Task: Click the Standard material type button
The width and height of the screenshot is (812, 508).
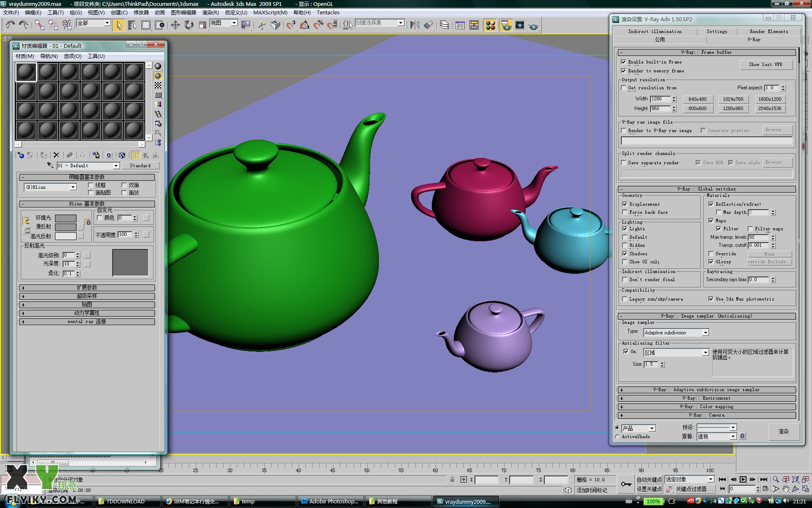Action: (140, 166)
